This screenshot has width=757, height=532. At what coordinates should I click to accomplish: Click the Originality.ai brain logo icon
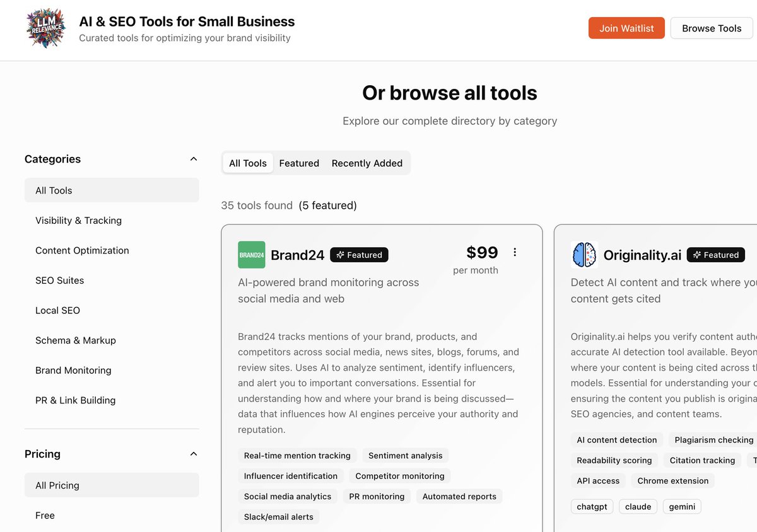coord(584,255)
